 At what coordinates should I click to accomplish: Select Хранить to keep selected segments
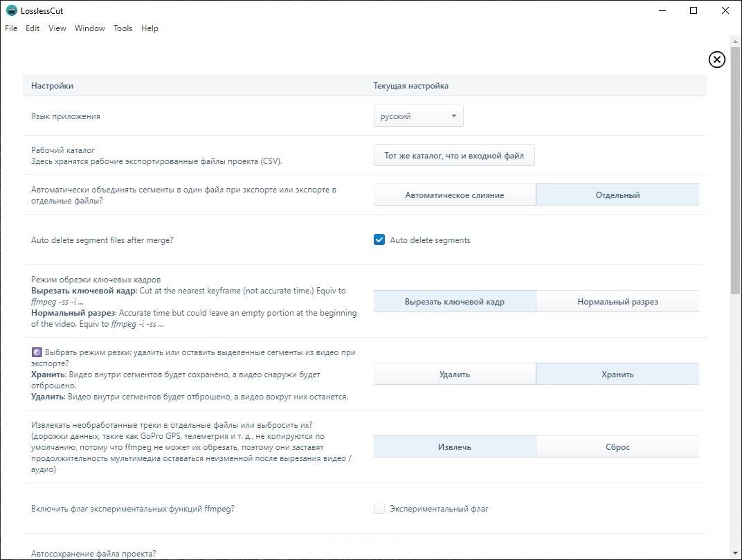click(617, 374)
